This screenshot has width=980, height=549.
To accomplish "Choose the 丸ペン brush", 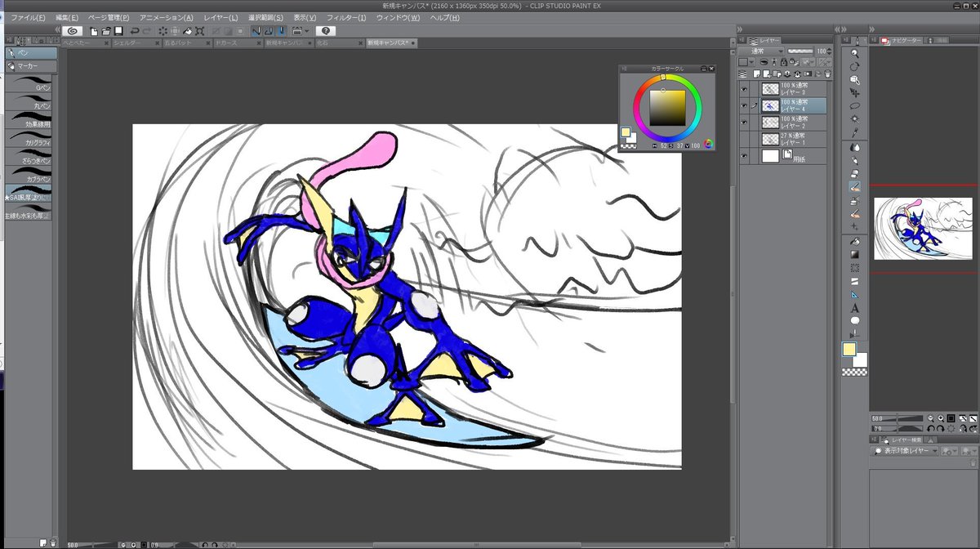I will point(29,103).
